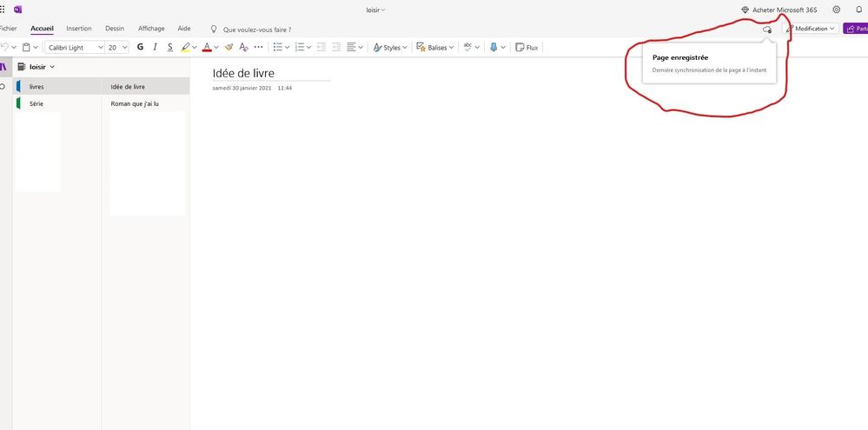
Task: Open the Modification mode dropdown
Action: [x=811, y=28]
